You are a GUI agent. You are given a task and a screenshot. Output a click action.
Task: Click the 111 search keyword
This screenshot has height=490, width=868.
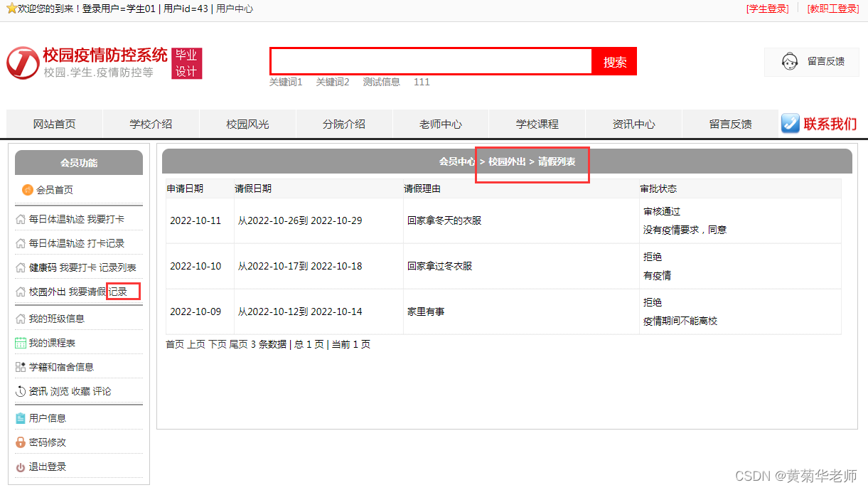coord(422,82)
